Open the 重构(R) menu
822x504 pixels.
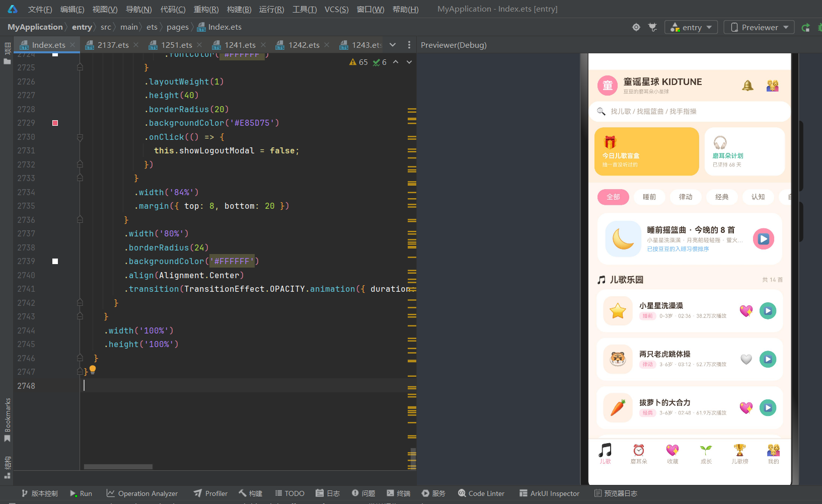click(206, 9)
